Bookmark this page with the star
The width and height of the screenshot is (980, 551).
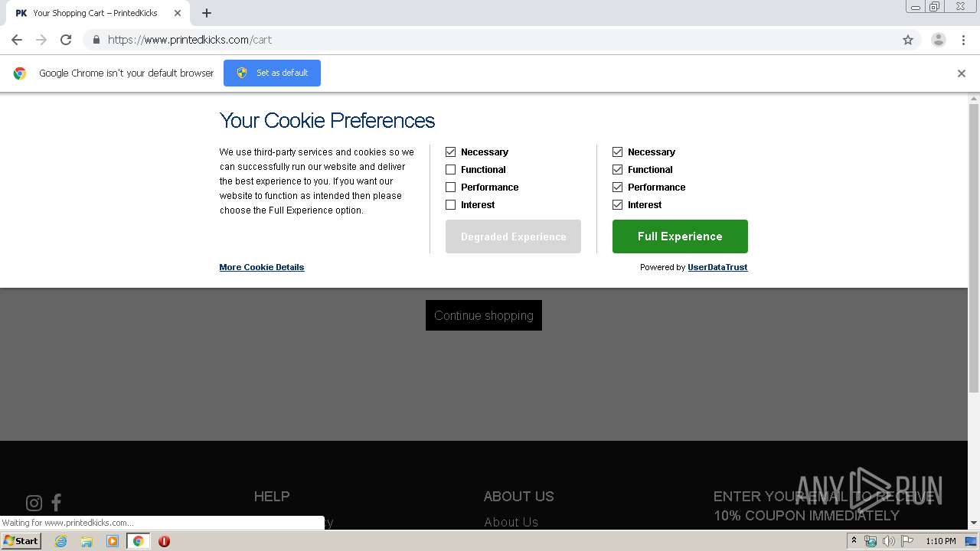click(908, 40)
